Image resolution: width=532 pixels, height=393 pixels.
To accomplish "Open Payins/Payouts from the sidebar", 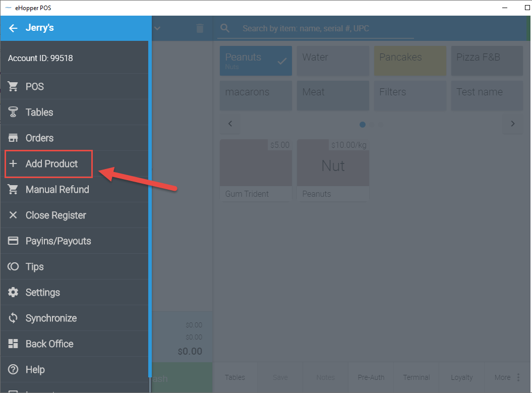I will (14, 241).
